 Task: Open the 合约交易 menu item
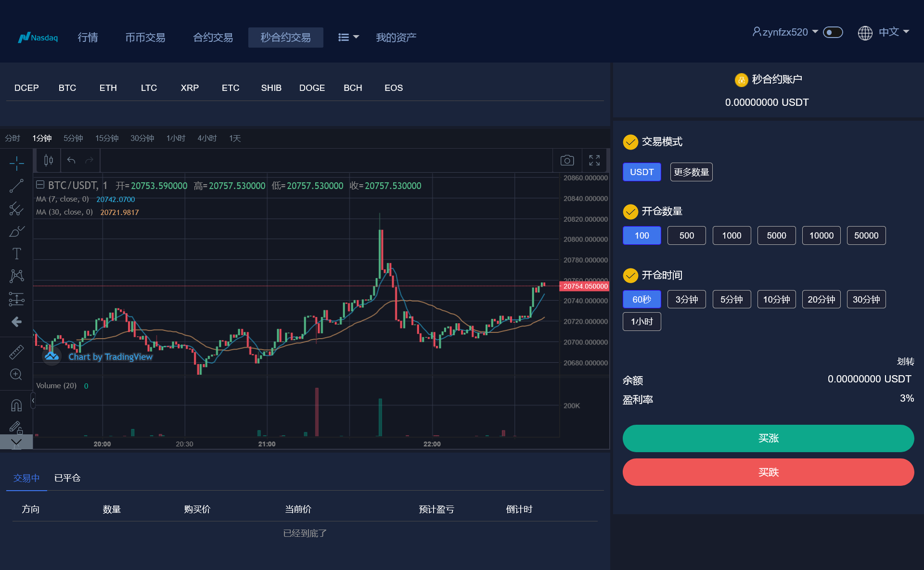(213, 37)
